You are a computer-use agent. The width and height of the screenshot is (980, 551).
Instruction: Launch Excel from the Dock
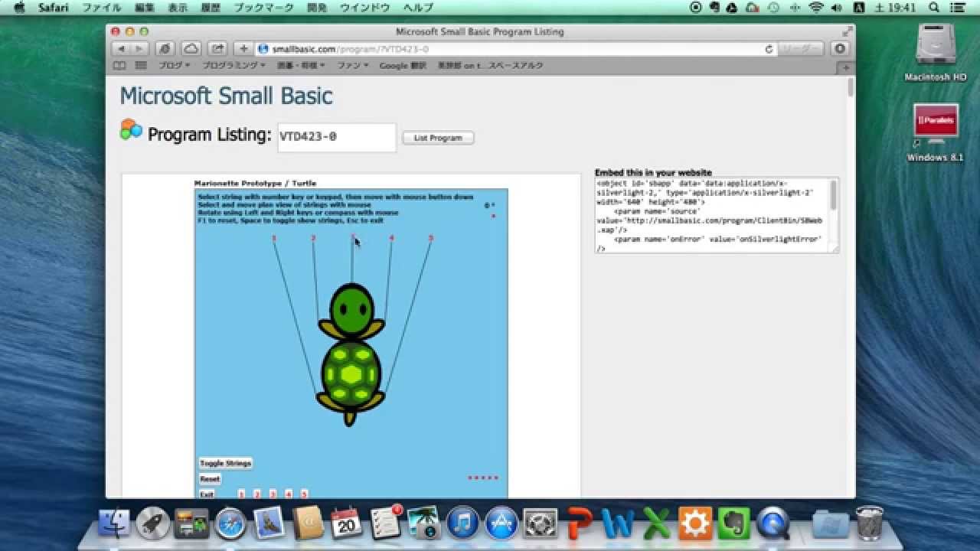click(656, 523)
